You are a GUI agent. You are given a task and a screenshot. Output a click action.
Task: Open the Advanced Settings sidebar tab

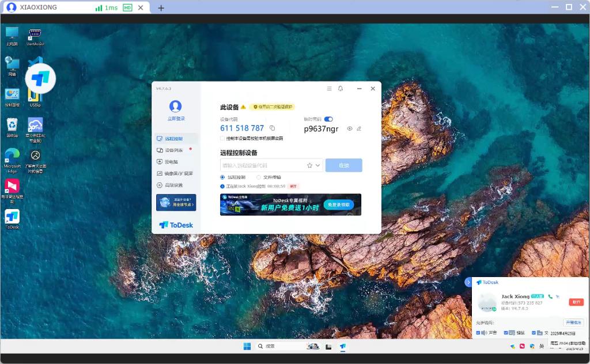pos(176,185)
